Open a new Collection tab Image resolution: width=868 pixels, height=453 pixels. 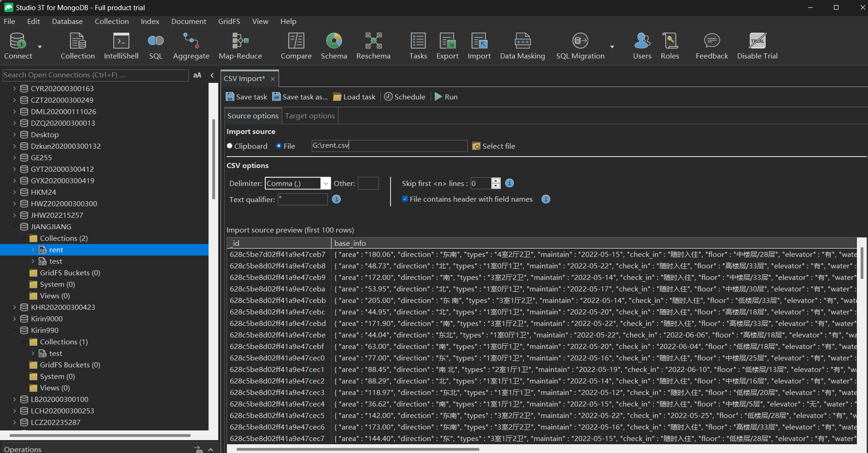pyautogui.click(x=77, y=46)
